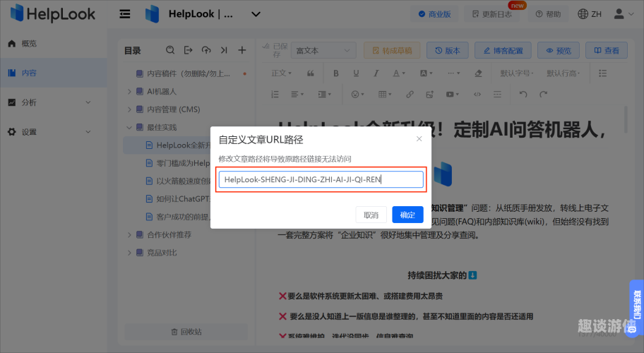Open the indent options dropdown
Screen dimensions: 644x353
(x=324, y=95)
